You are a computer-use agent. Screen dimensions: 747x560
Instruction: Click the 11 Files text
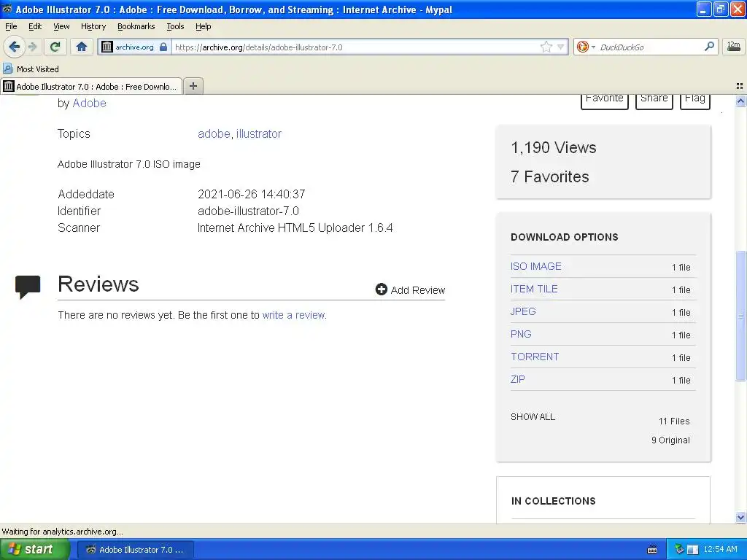point(674,421)
